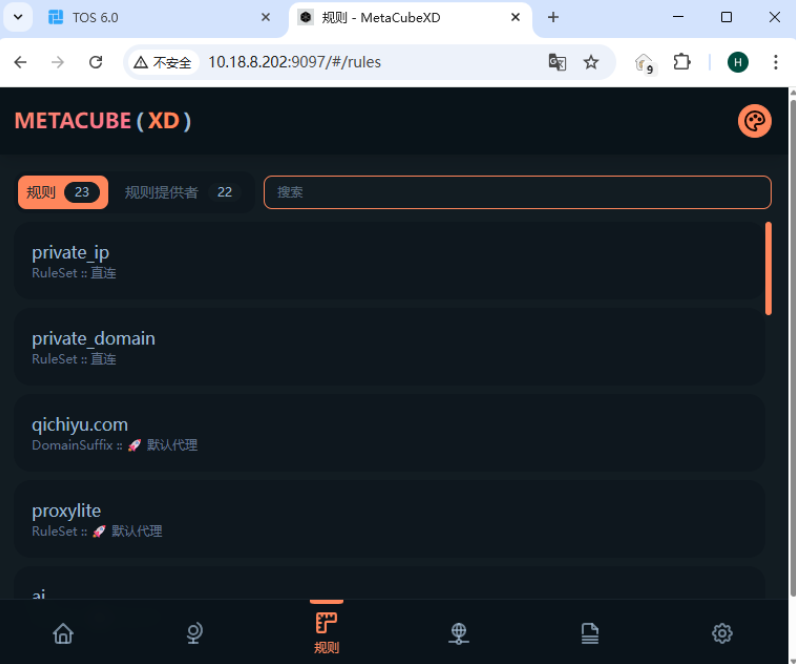Open the theme palette icon
This screenshot has height=664, width=796.
754,121
